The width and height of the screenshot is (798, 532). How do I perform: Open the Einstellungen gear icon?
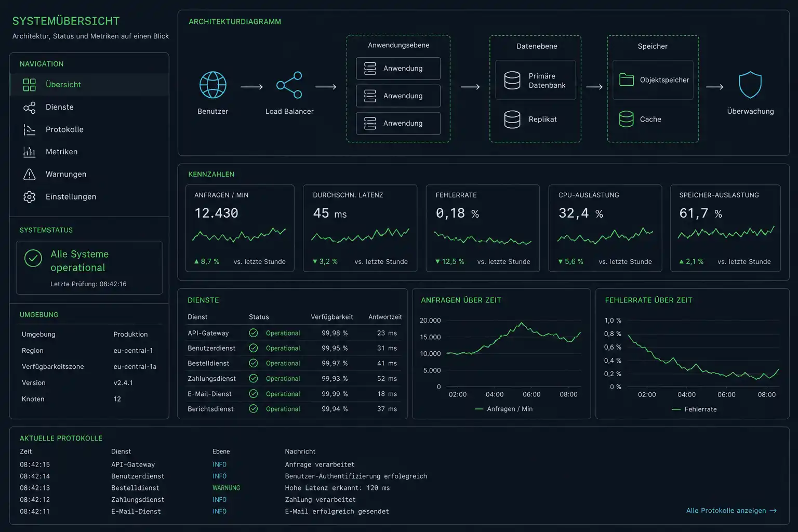30,197
